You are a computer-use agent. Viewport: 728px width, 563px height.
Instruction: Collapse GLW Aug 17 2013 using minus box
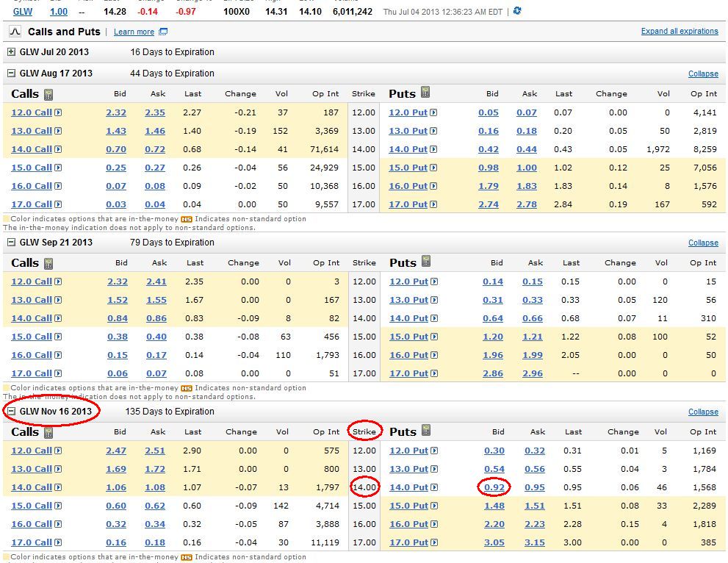pyautogui.click(x=12, y=73)
